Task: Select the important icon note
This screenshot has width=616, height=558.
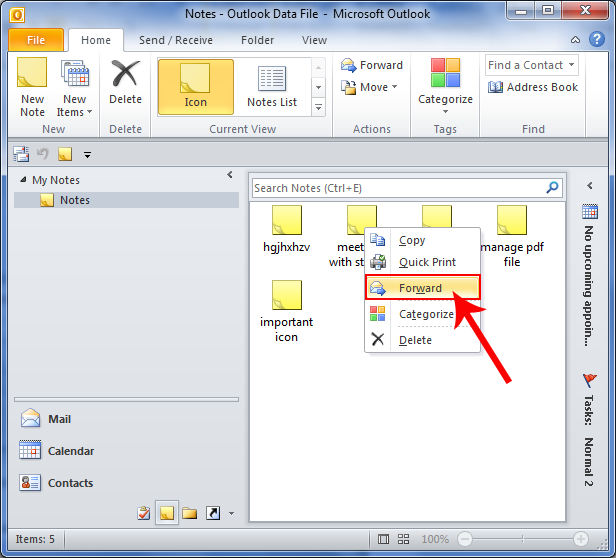Action: (286, 312)
